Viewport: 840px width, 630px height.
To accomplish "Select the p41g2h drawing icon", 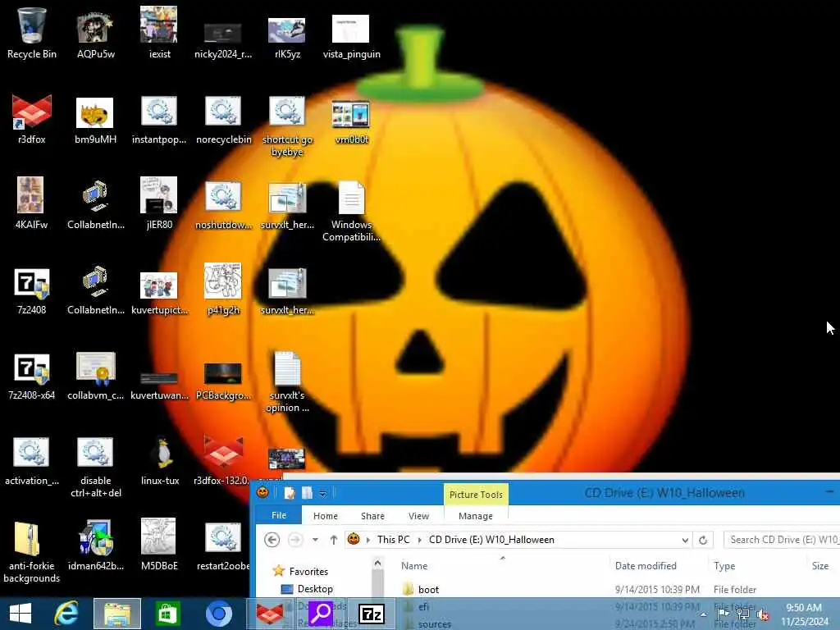I will pyautogui.click(x=223, y=290).
